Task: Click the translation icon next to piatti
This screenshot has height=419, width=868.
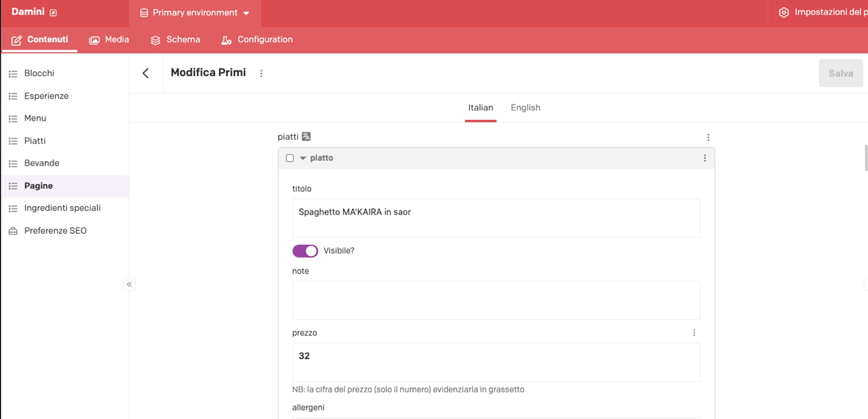Action: [306, 137]
